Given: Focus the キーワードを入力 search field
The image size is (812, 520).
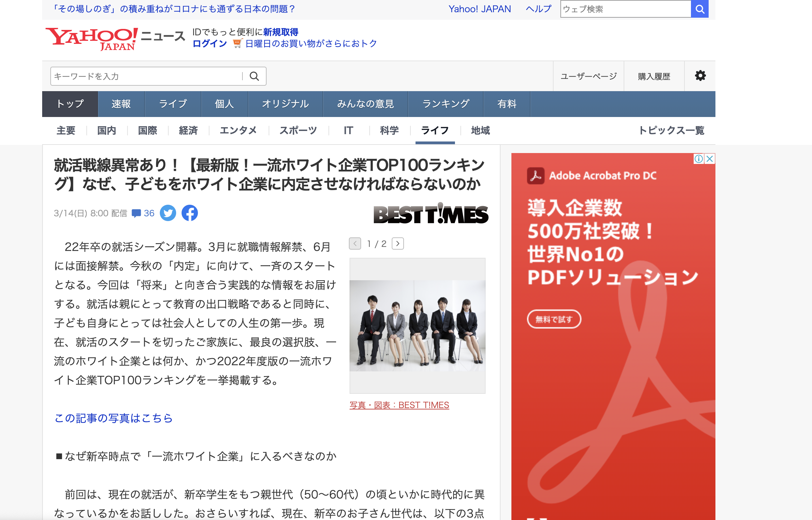Looking at the screenshot, I should [x=146, y=76].
